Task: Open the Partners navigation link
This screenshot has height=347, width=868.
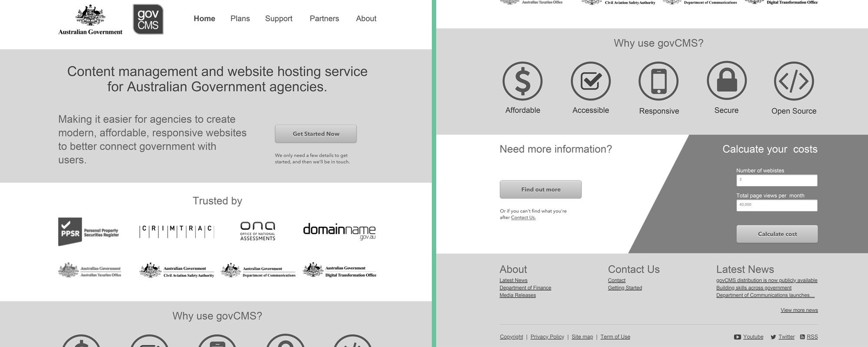Action: [x=324, y=19]
